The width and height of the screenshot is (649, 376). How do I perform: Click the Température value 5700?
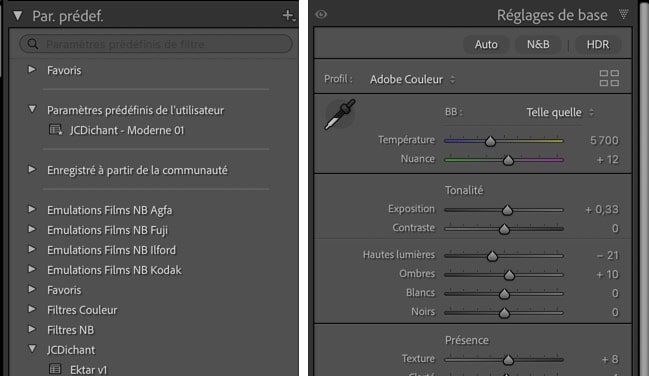click(x=604, y=140)
